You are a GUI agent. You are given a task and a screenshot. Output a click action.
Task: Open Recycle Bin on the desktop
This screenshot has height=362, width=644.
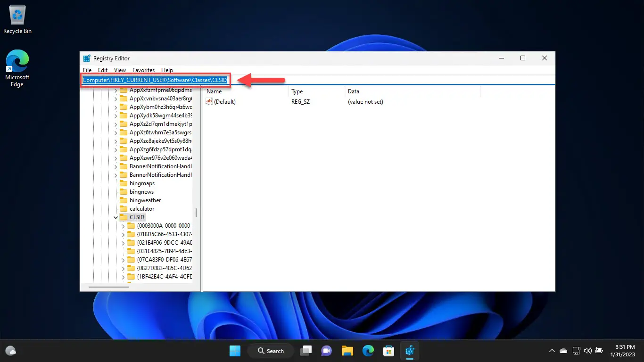tap(17, 20)
